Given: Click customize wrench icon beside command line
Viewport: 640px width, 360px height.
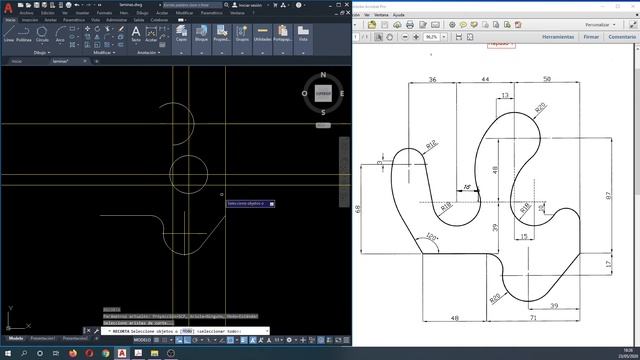Looking at the screenshot, I should 96,331.
